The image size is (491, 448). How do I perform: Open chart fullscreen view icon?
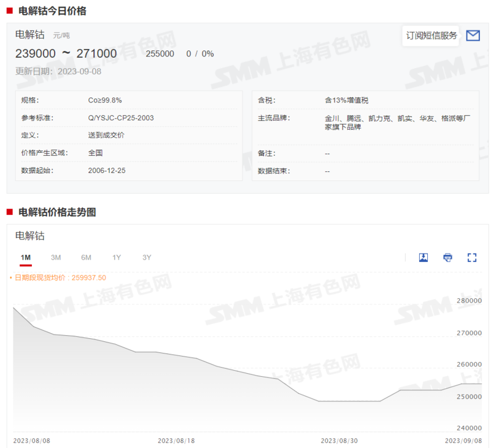[x=471, y=257]
